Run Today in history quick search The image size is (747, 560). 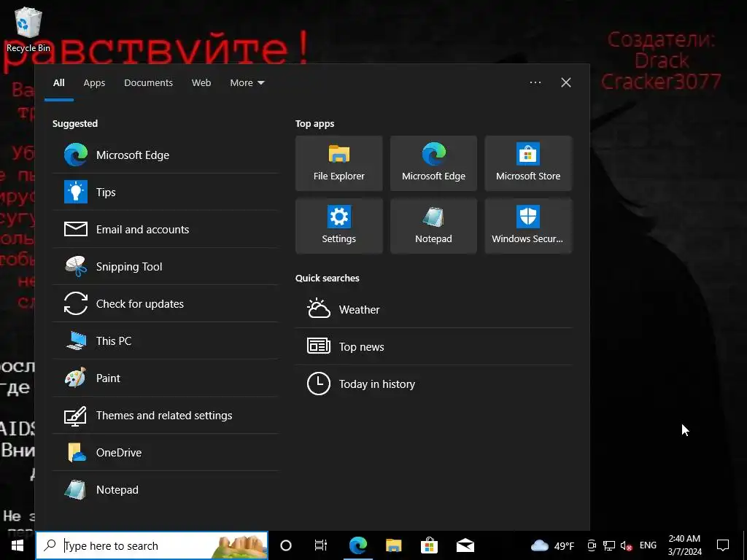[x=433, y=384]
